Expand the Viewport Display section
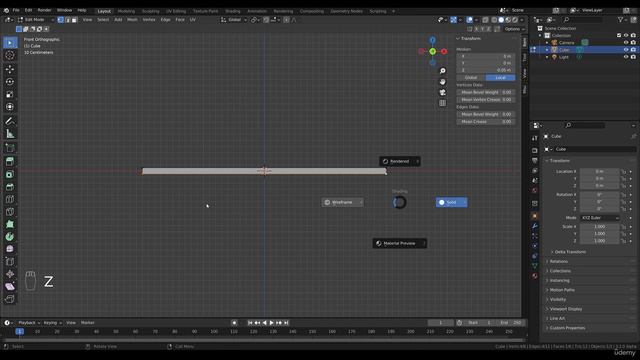 [565, 309]
